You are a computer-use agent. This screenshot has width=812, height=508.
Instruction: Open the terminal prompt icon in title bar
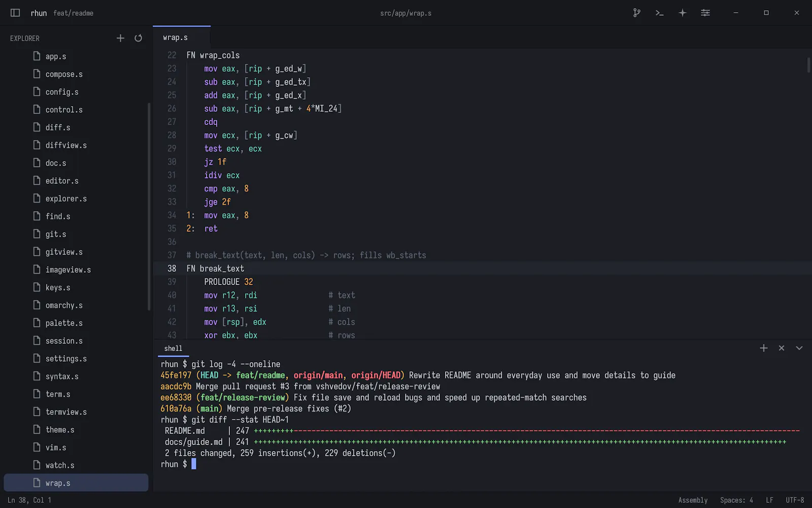(x=659, y=13)
